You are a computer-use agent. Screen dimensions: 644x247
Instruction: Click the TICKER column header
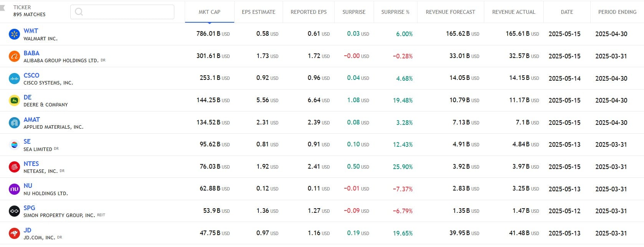[22, 7]
